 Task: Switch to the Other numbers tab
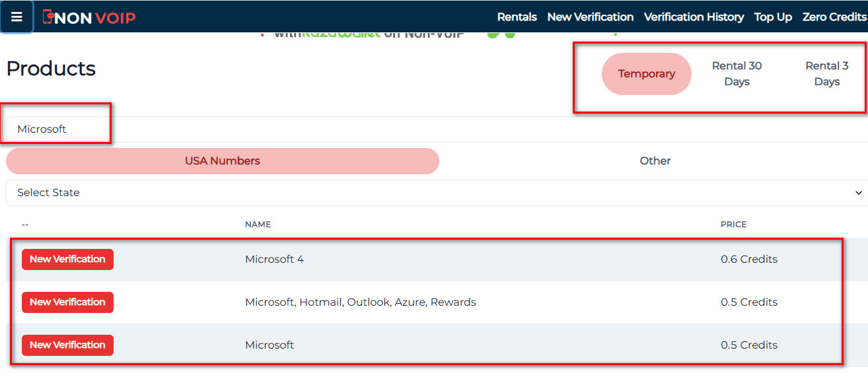pyautogui.click(x=655, y=161)
